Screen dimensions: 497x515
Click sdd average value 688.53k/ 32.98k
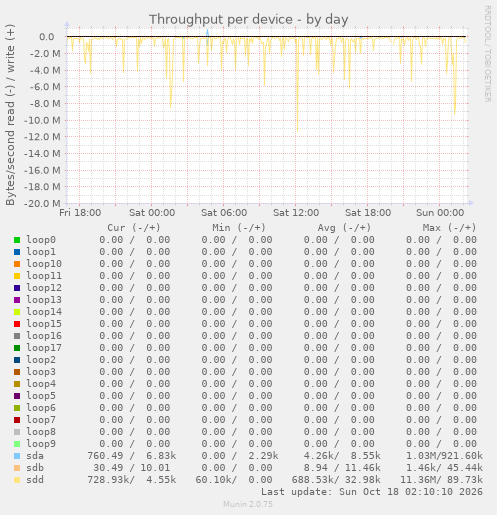point(336,480)
